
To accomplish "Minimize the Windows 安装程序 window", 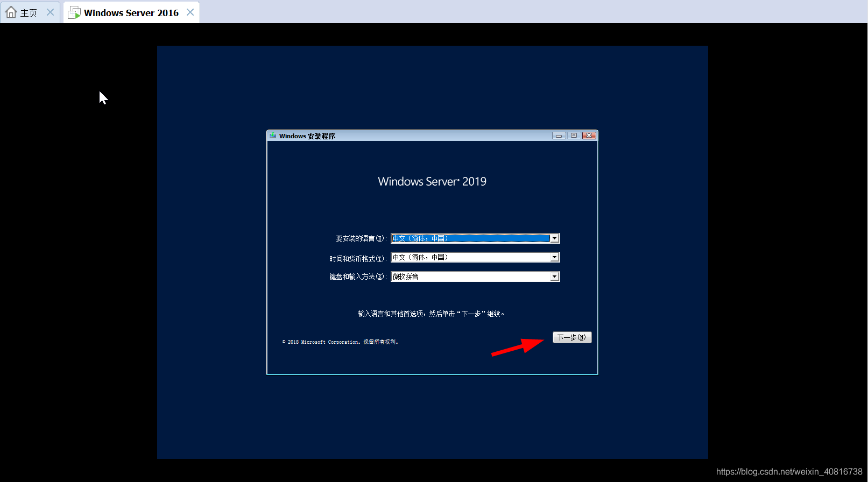I will (559, 136).
